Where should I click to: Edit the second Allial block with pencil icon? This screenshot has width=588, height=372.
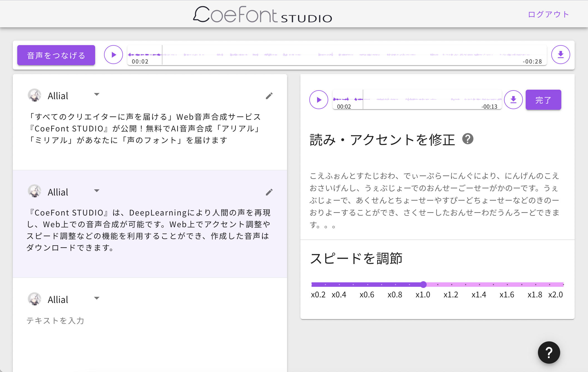(x=269, y=192)
